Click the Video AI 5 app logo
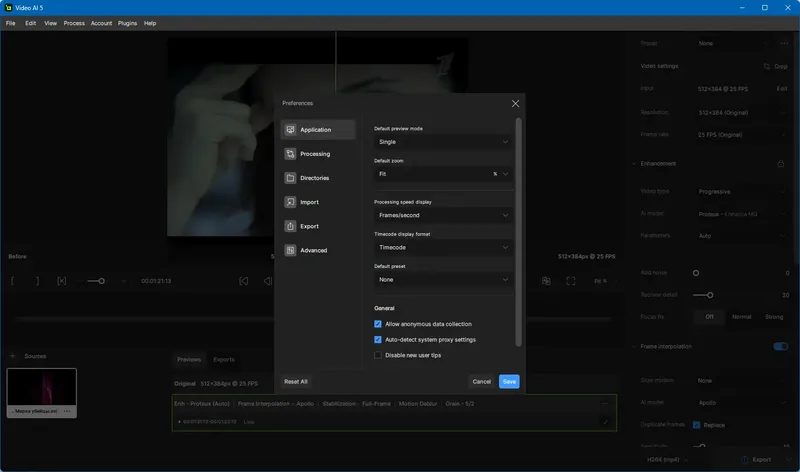 (8, 8)
